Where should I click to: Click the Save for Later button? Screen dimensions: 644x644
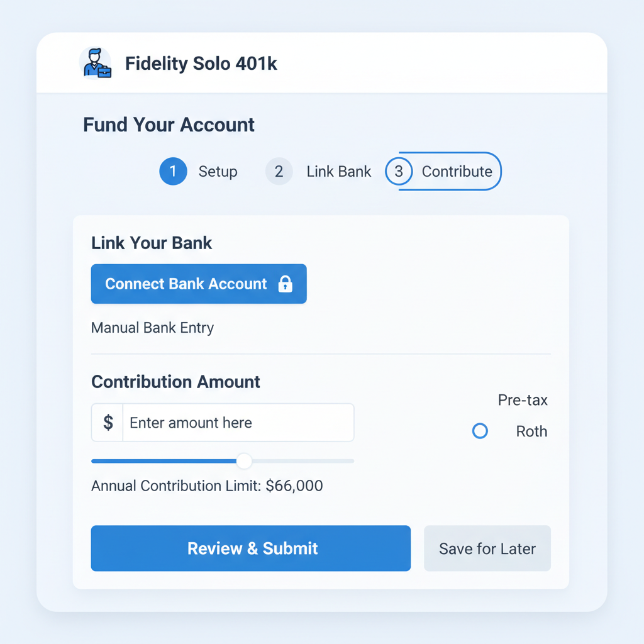[487, 548]
